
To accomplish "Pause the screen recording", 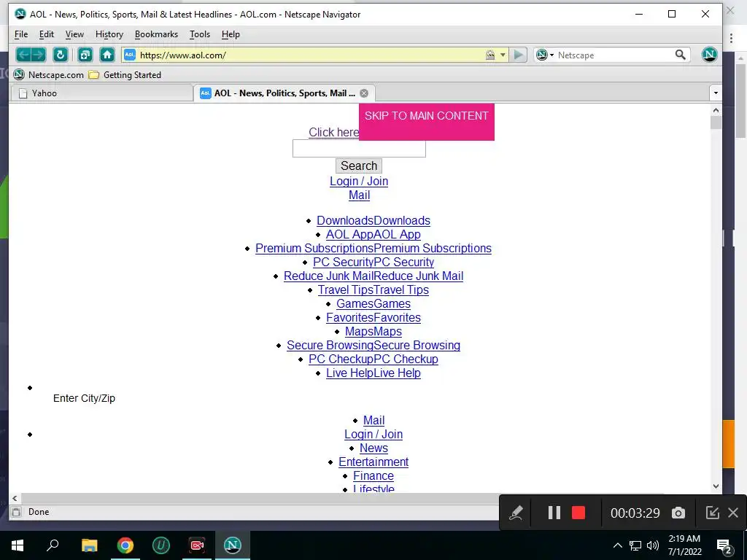I will pos(554,513).
